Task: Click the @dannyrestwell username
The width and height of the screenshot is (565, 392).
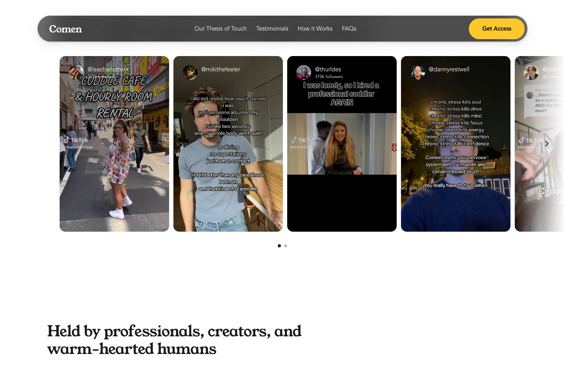Action: point(449,69)
